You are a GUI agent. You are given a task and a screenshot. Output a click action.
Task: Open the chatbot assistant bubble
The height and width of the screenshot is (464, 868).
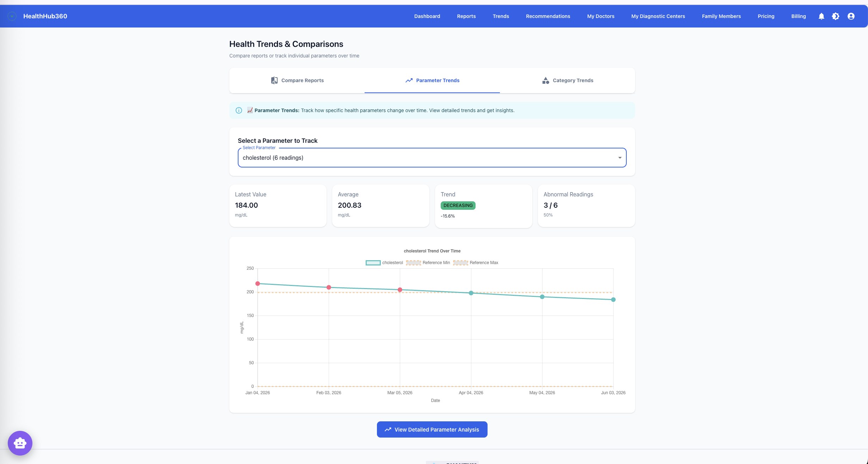point(20,443)
